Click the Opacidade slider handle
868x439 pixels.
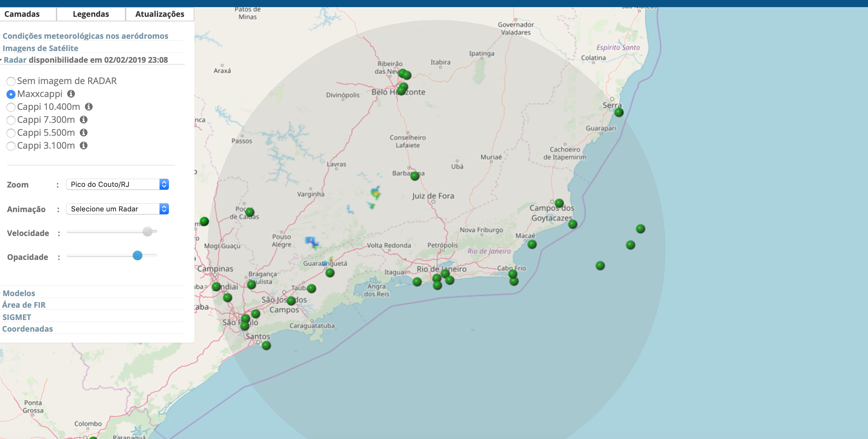pos(138,255)
